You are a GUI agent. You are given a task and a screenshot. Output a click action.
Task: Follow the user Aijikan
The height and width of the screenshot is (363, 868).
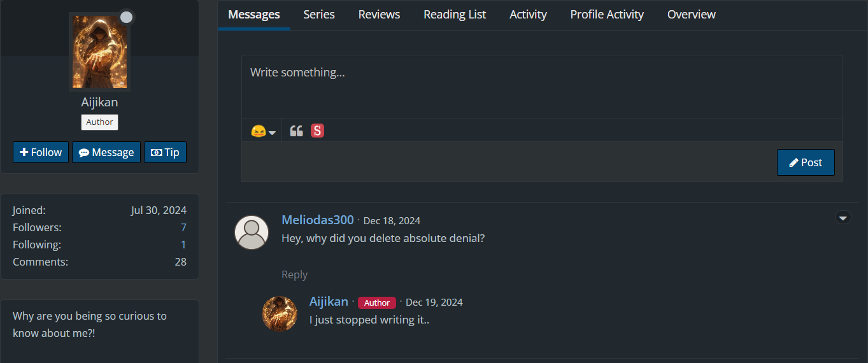[41, 152]
